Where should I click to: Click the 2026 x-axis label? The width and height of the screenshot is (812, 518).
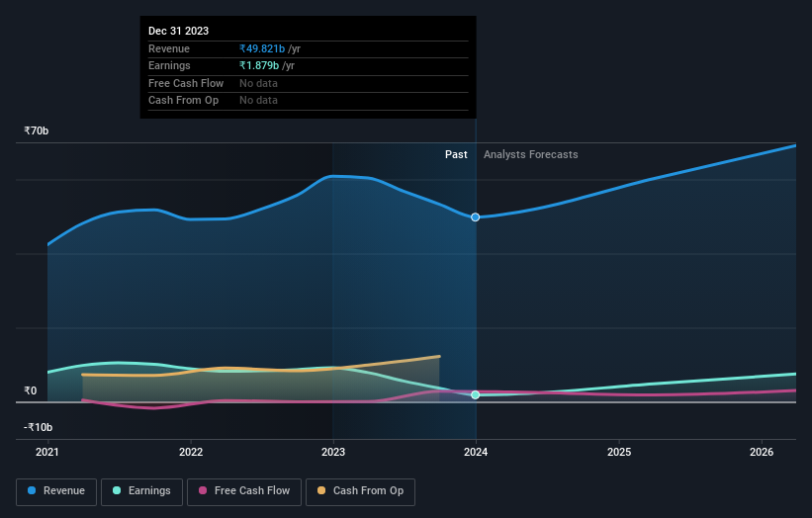pyautogui.click(x=762, y=452)
